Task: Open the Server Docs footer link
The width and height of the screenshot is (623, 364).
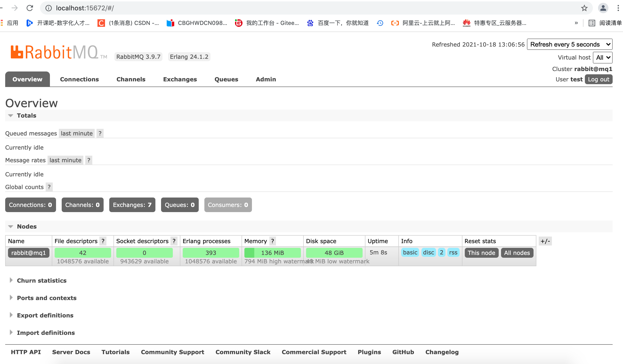Action: point(71,352)
